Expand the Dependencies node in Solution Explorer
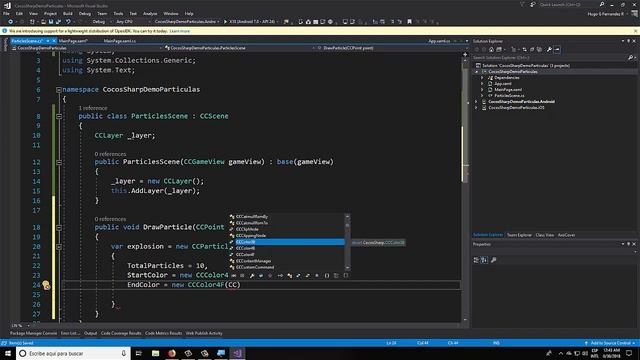 point(482,78)
